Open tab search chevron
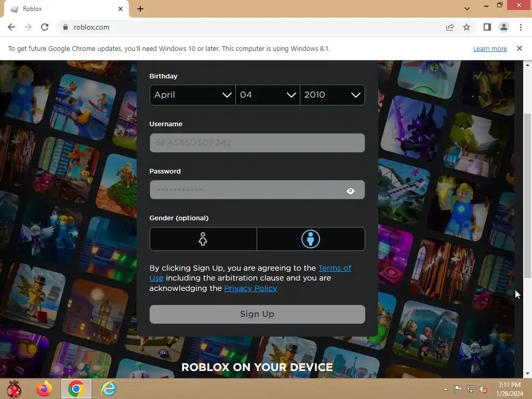Viewport: 532px width, 399px height. click(x=467, y=9)
